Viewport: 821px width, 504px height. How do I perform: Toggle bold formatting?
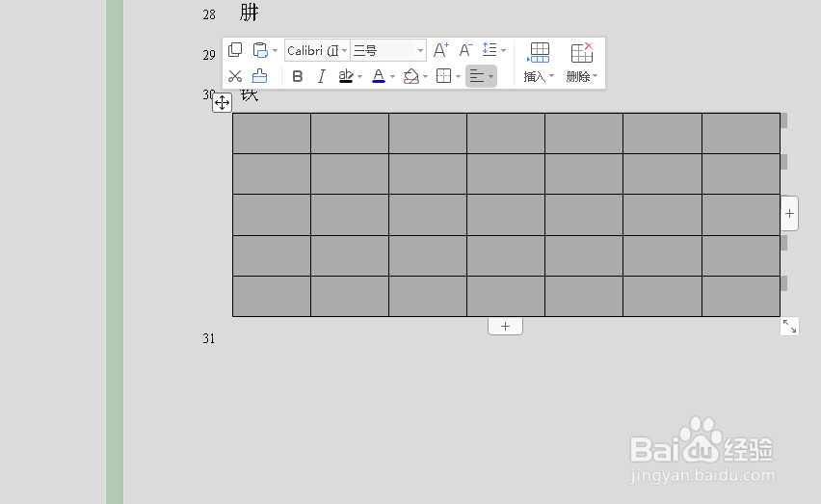coord(298,76)
